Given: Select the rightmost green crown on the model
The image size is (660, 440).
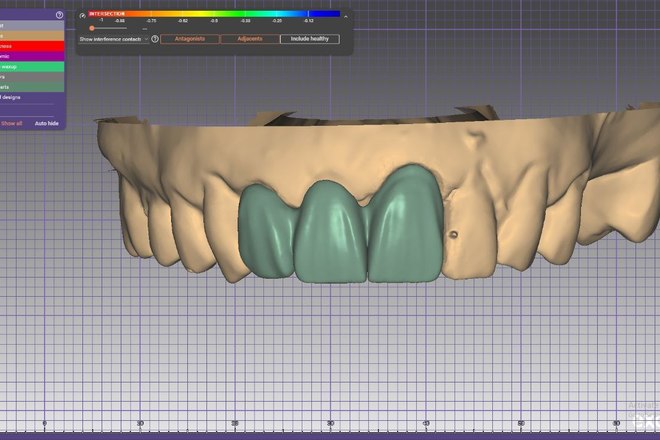Looking at the screenshot, I should pyautogui.click(x=406, y=225).
